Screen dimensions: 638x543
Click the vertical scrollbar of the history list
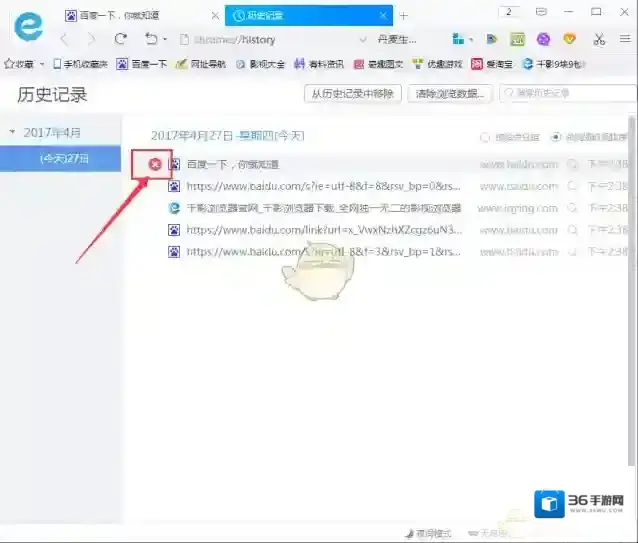[x=632, y=291]
